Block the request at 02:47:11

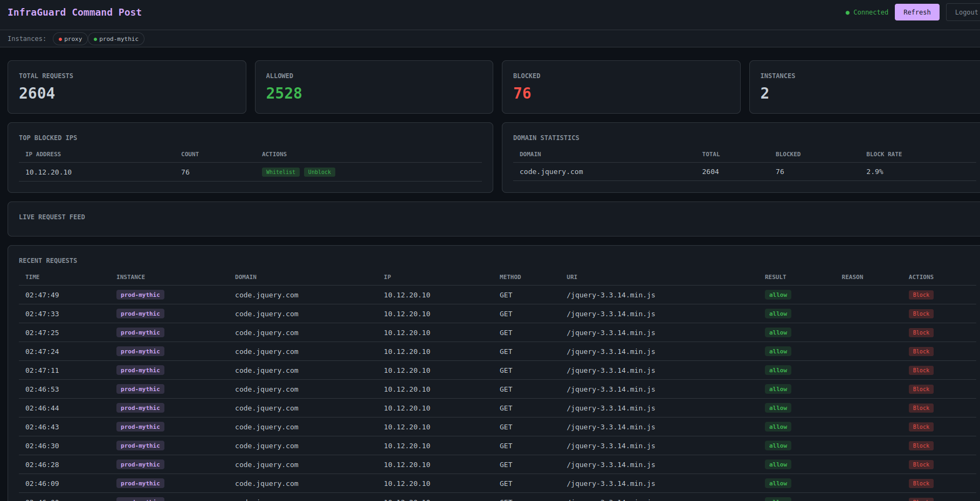(921, 371)
